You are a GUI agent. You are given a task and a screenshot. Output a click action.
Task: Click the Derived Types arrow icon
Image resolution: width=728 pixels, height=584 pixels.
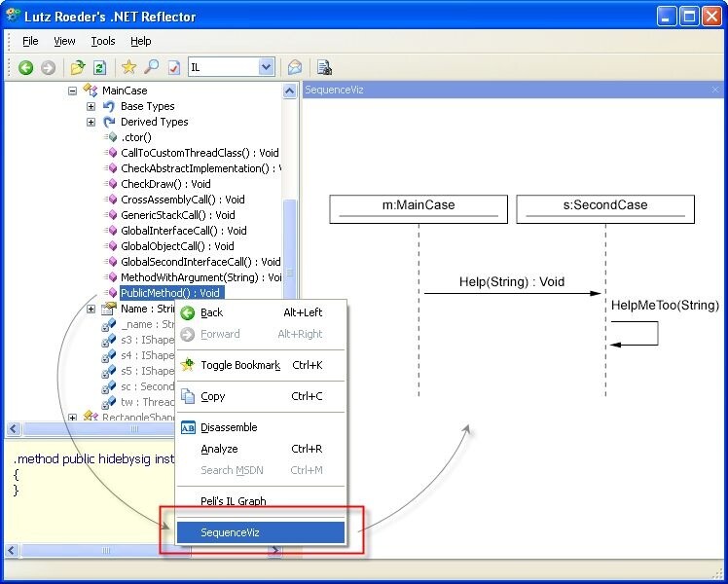[x=109, y=122]
